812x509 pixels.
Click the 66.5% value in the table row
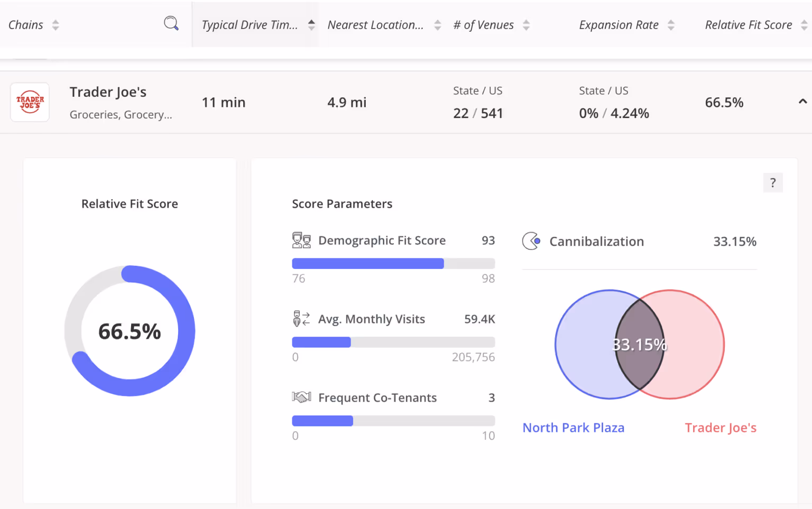(724, 103)
